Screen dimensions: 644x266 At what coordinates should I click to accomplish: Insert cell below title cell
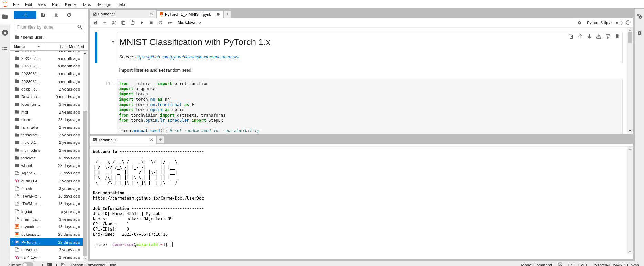[608, 36]
